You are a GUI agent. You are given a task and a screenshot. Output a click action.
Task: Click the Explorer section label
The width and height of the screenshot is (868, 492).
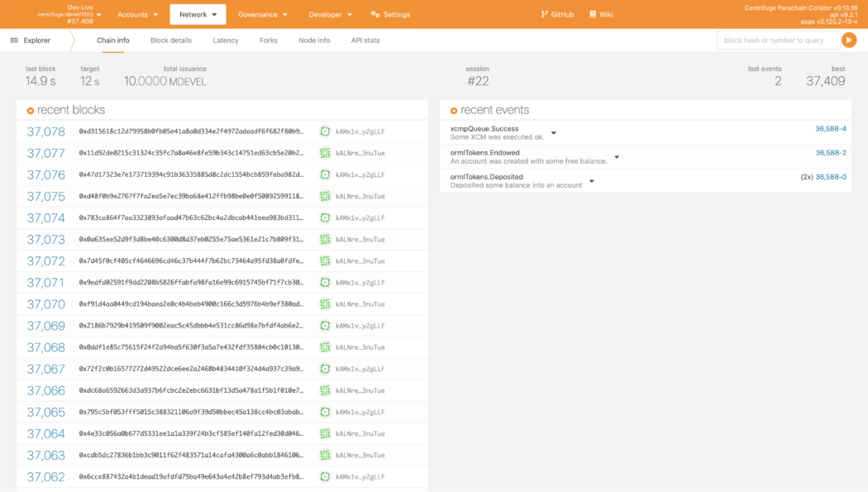click(x=37, y=41)
